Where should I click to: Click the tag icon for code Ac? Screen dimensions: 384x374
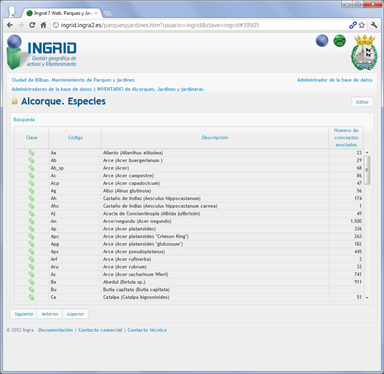(31, 176)
